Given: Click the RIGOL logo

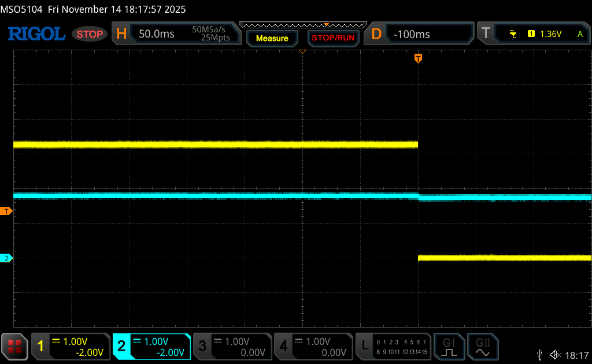Looking at the screenshot, I should (x=36, y=34).
